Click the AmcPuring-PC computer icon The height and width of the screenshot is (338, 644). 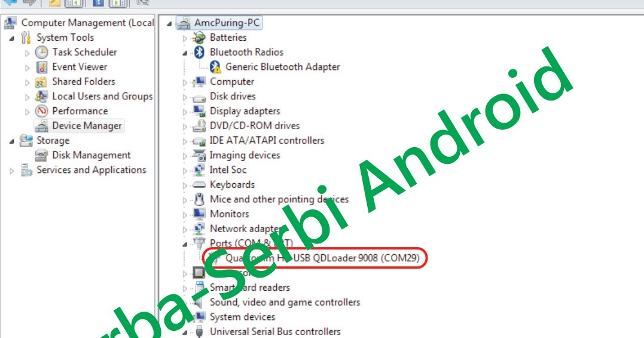point(184,23)
